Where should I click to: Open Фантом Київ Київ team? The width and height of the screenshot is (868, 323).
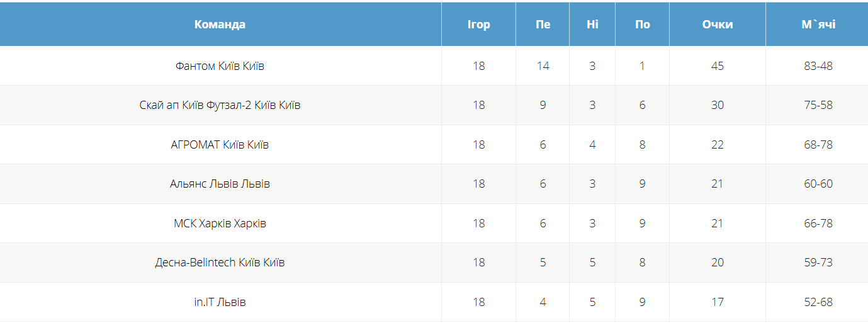tap(220, 66)
